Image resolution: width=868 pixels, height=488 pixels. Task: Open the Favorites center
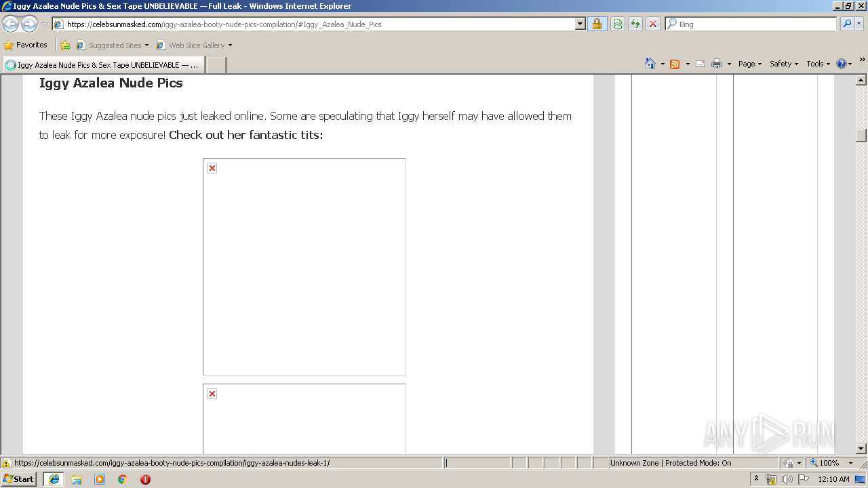(x=26, y=45)
